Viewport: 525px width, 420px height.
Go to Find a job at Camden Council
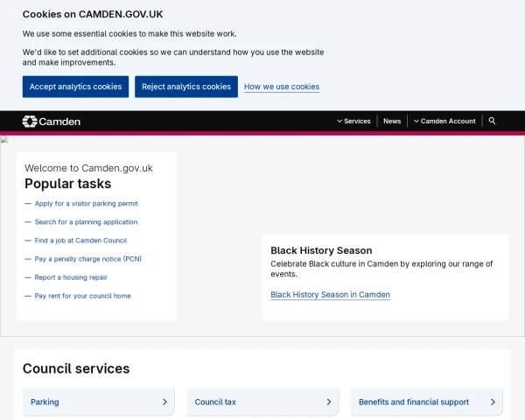80,241
